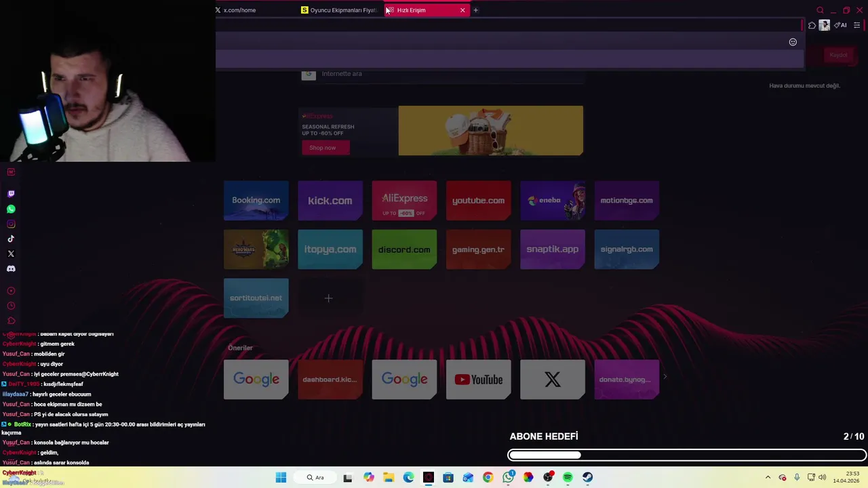Click the browser tab search magnifier

(820, 10)
